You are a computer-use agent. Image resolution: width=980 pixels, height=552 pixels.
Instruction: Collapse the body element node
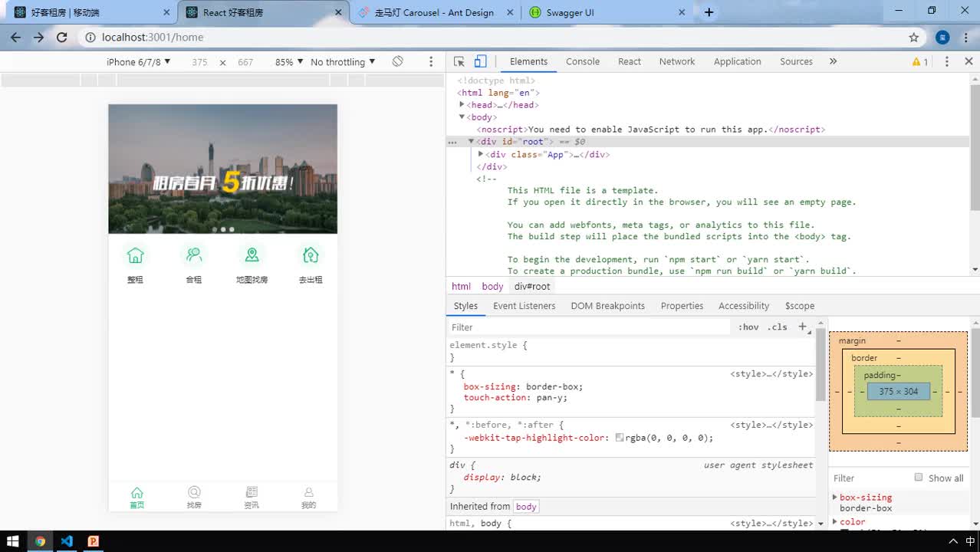[462, 117]
